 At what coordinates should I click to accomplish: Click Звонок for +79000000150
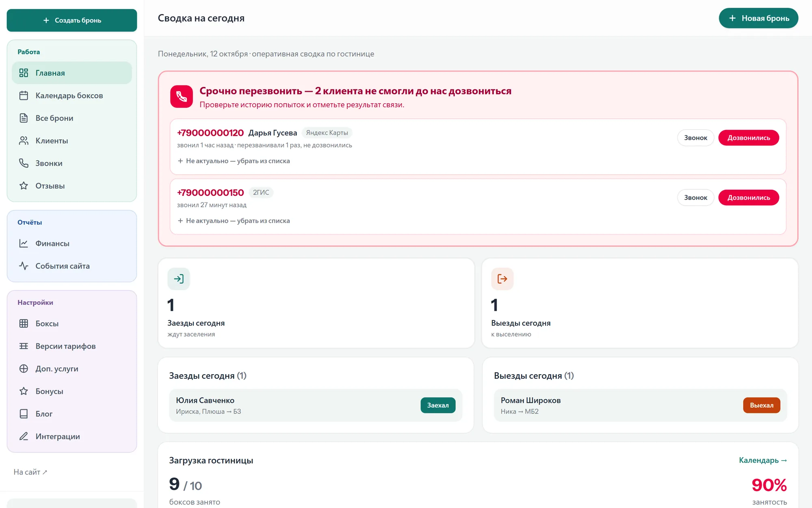click(x=695, y=198)
